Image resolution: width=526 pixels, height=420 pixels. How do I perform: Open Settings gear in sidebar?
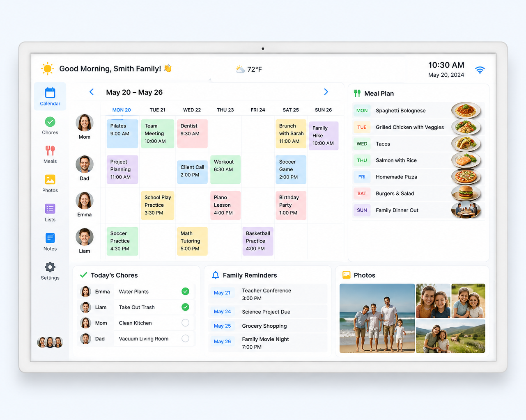tap(50, 267)
